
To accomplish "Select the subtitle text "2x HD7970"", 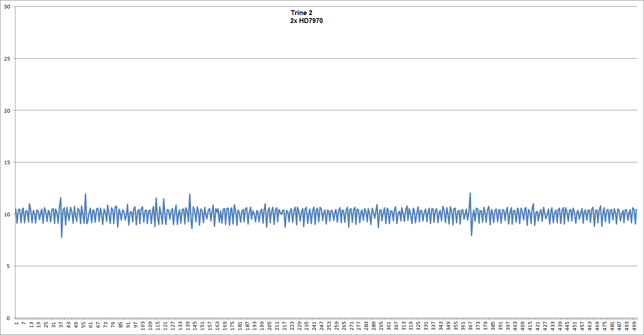I will click(307, 21).
